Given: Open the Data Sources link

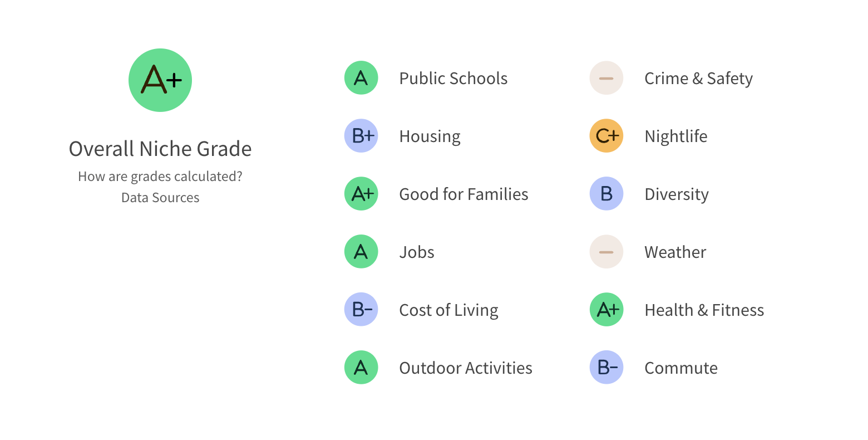Looking at the screenshot, I should click(x=160, y=197).
